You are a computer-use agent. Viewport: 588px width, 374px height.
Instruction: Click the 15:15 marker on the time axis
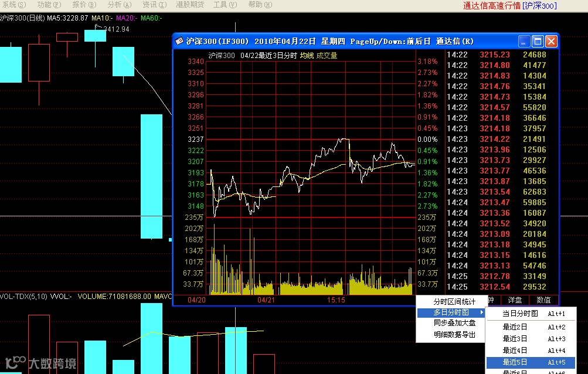[336, 300]
